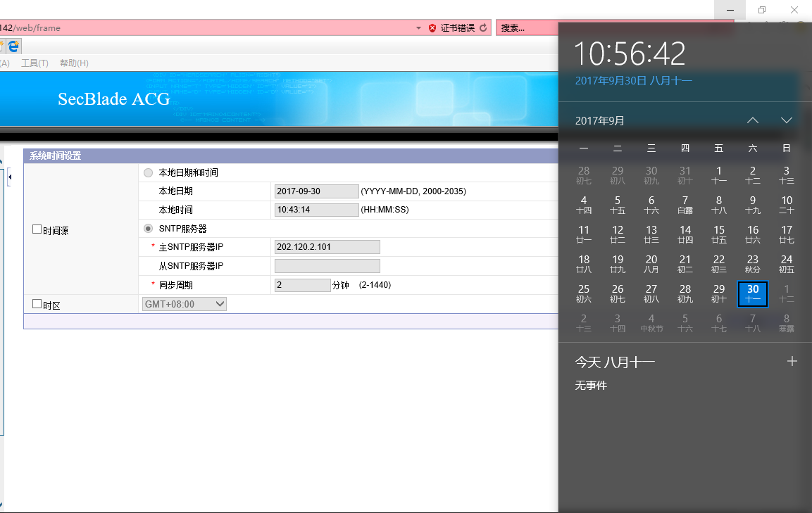Select August 28 in the calendar
This screenshot has width=812, height=513.
584,175
